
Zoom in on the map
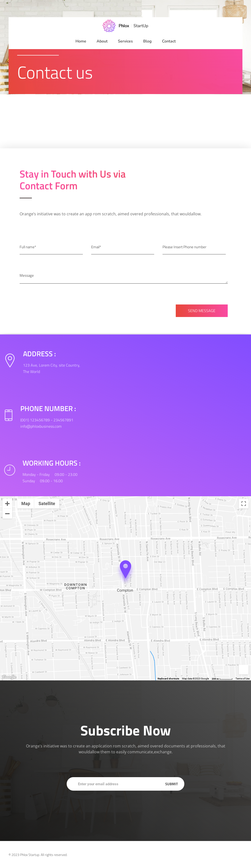click(7, 503)
